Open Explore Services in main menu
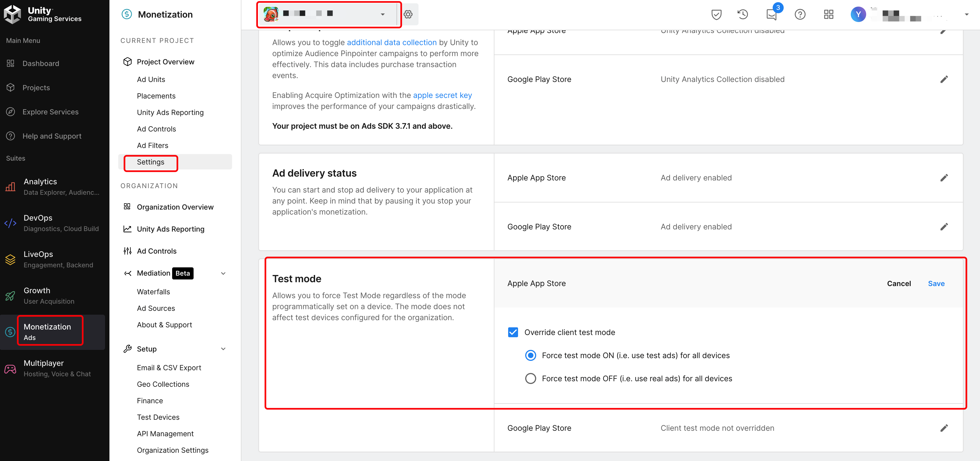 click(50, 112)
